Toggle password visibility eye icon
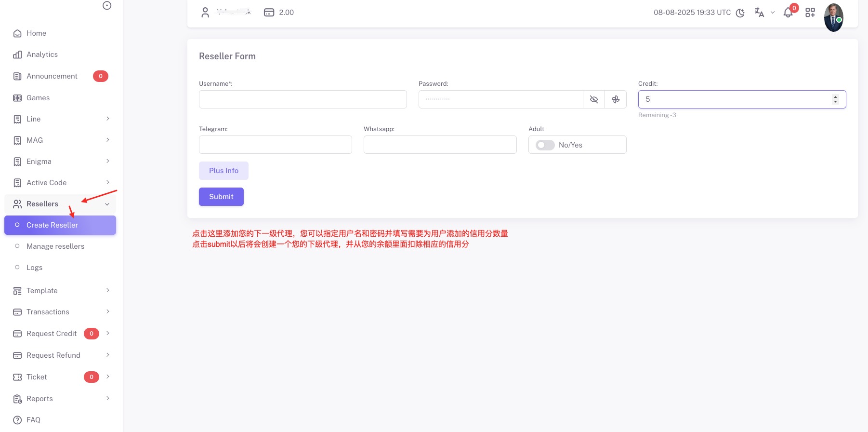The image size is (868, 432). click(x=594, y=99)
